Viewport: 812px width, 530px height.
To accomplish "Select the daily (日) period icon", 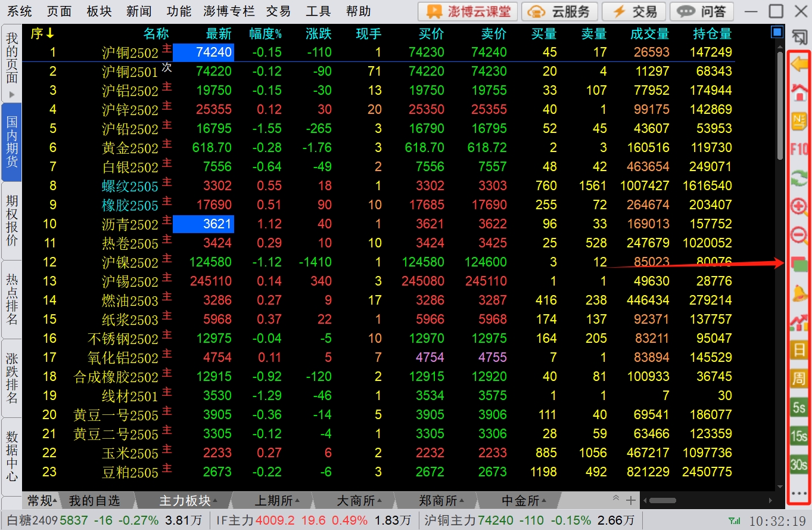I will tap(798, 350).
